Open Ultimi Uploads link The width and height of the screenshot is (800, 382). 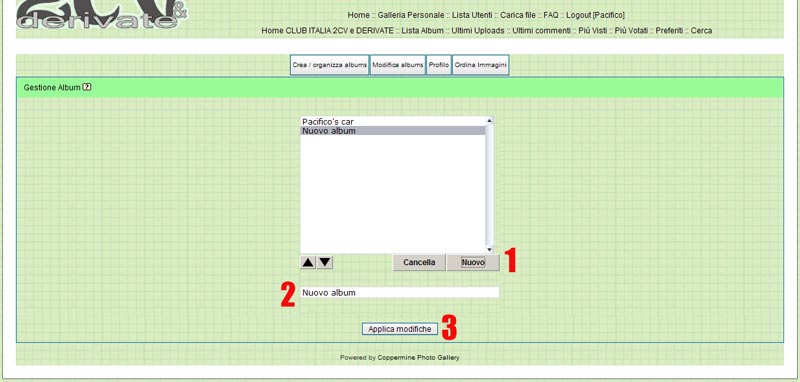[478, 31]
